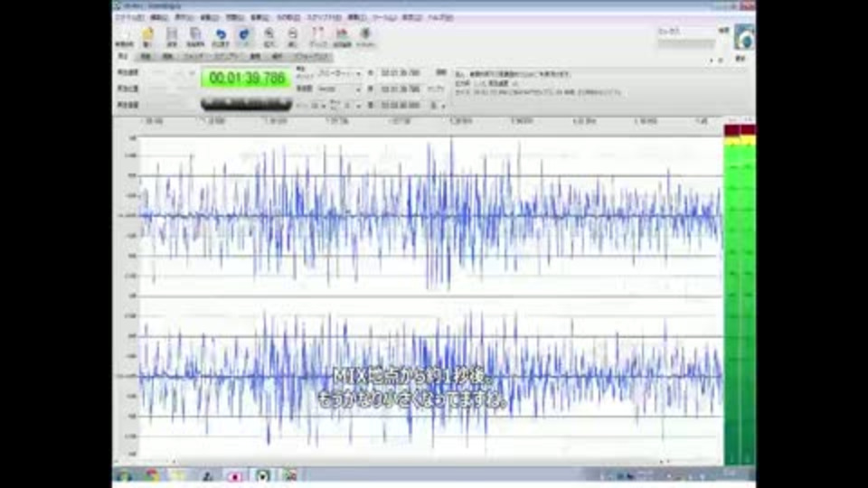868x488 pixels.
Task: Open the スクリプト menu
Action: pos(324,18)
